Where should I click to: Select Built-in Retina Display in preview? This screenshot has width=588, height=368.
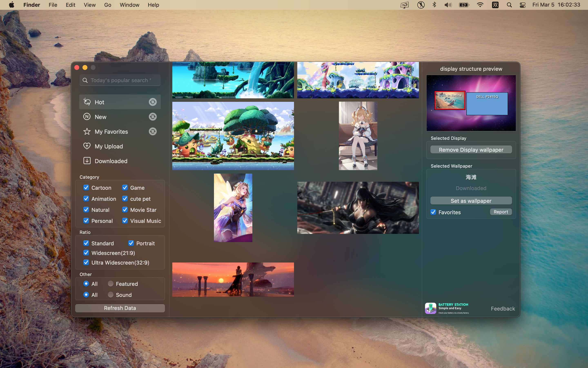pos(450,100)
